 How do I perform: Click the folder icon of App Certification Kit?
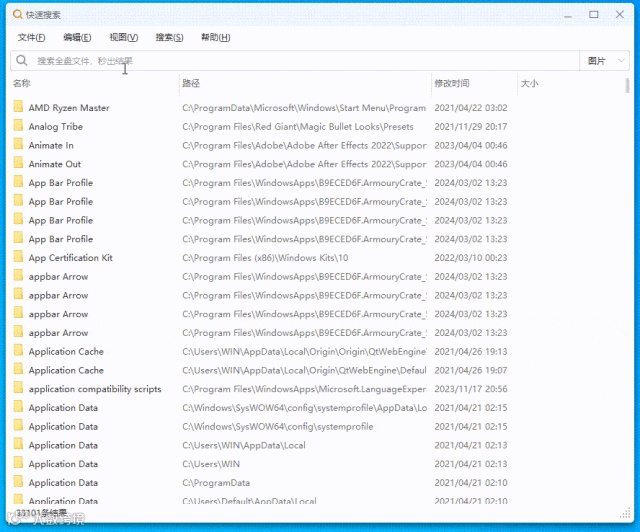18,257
